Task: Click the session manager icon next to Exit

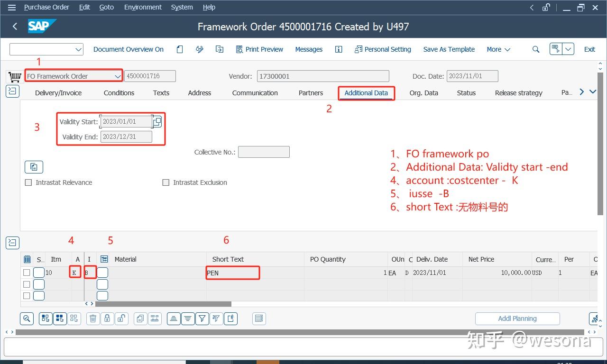Action: coord(556,49)
